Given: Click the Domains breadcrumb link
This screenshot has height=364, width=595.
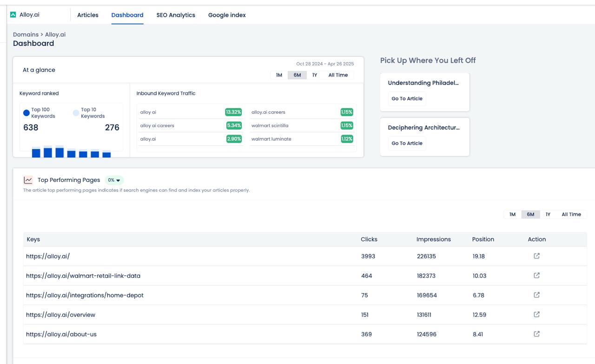Looking at the screenshot, I should [x=26, y=34].
